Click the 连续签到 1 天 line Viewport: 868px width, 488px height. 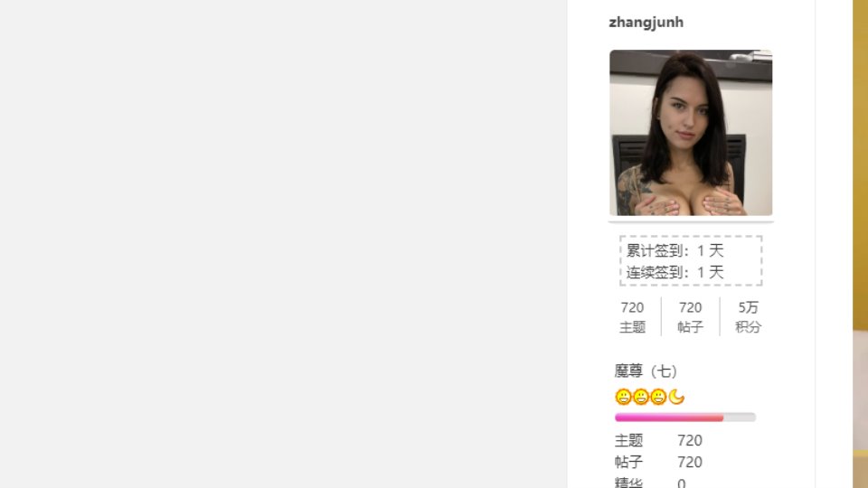(675, 272)
